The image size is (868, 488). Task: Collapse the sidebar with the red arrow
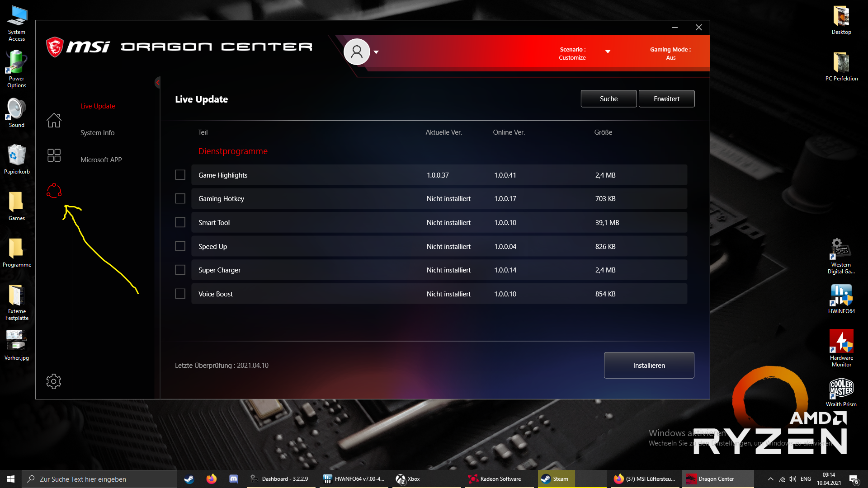pyautogui.click(x=157, y=82)
